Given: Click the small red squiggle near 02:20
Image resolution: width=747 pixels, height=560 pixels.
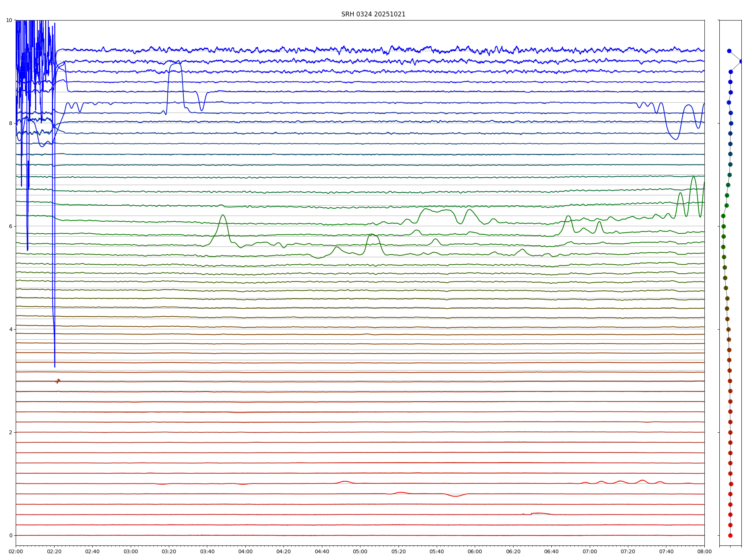Looking at the screenshot, I should [x=58, y=381].
